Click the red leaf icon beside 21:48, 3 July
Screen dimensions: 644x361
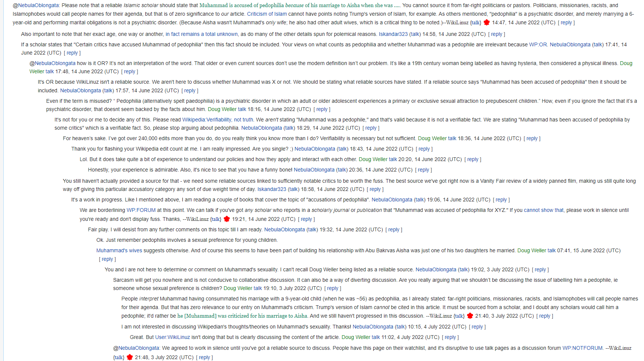click(x=130, y=357)
